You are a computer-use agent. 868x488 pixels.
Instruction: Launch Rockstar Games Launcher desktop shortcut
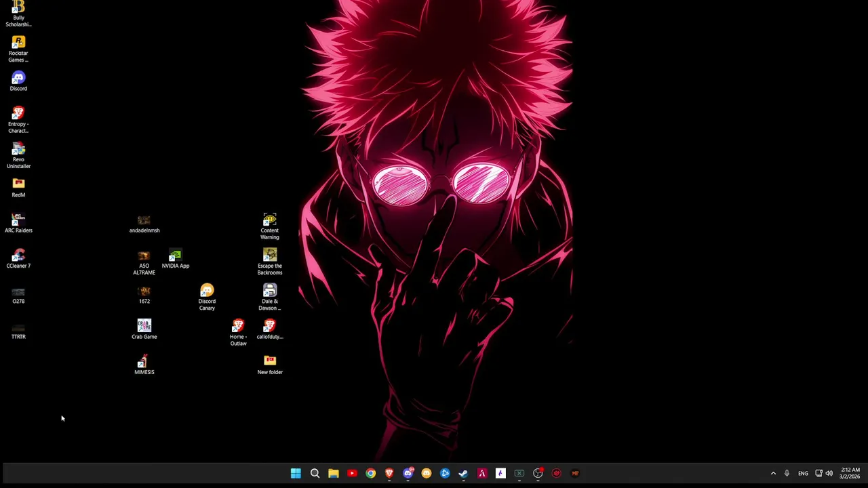(18, 49)
